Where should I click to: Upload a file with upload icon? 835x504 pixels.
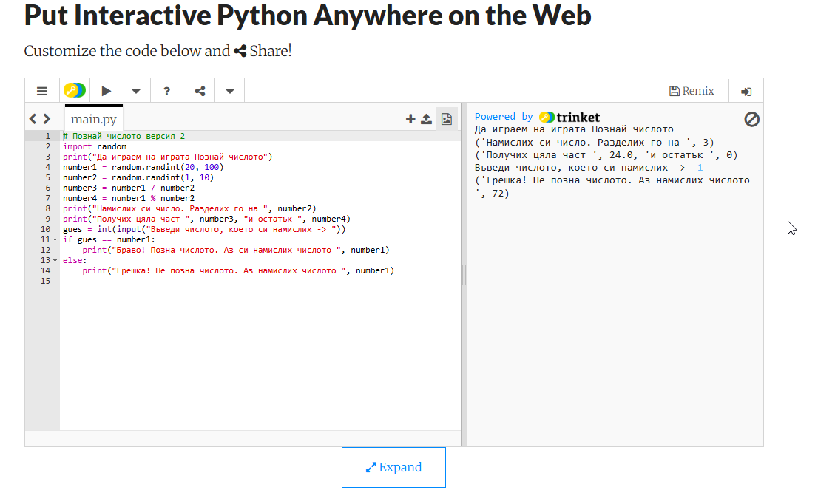[x=426, y=119]
